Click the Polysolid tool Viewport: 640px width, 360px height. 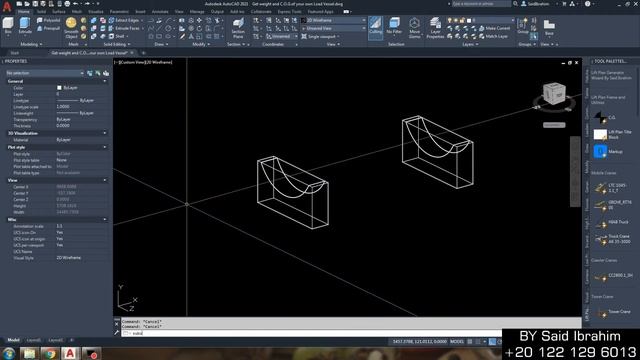tap(49, 20)
